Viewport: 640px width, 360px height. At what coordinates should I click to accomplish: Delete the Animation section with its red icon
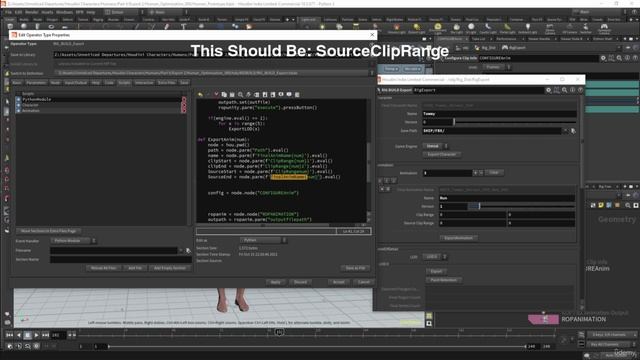tap(184, 110)
